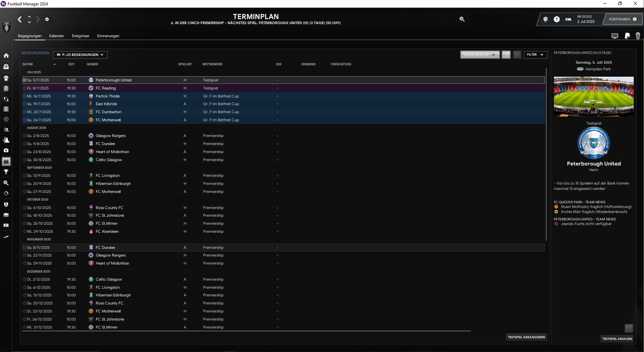The height and width of the screenshot is (352, 644).
Task: Click the Hampden Park stadium photo
Action: pyautogui.click(x=594, y=97)
